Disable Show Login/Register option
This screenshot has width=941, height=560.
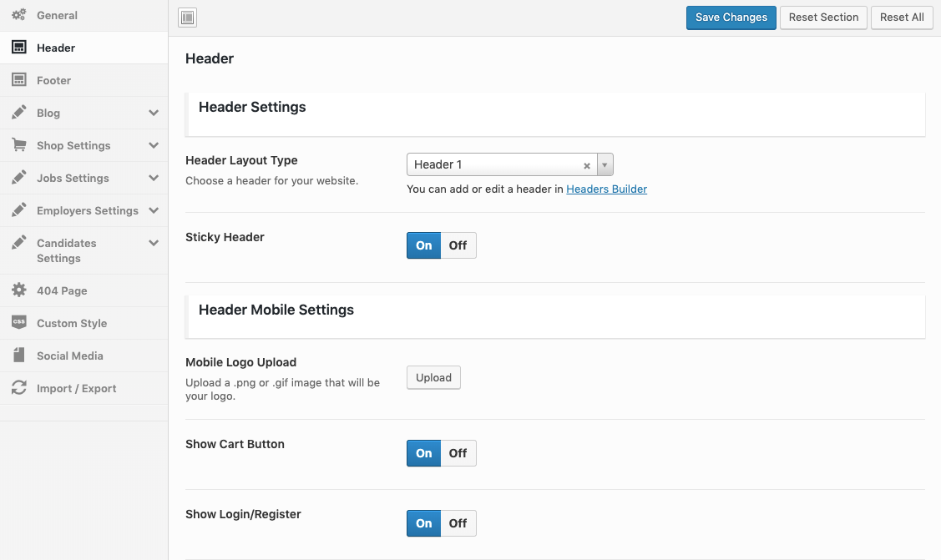coord(458,523)
